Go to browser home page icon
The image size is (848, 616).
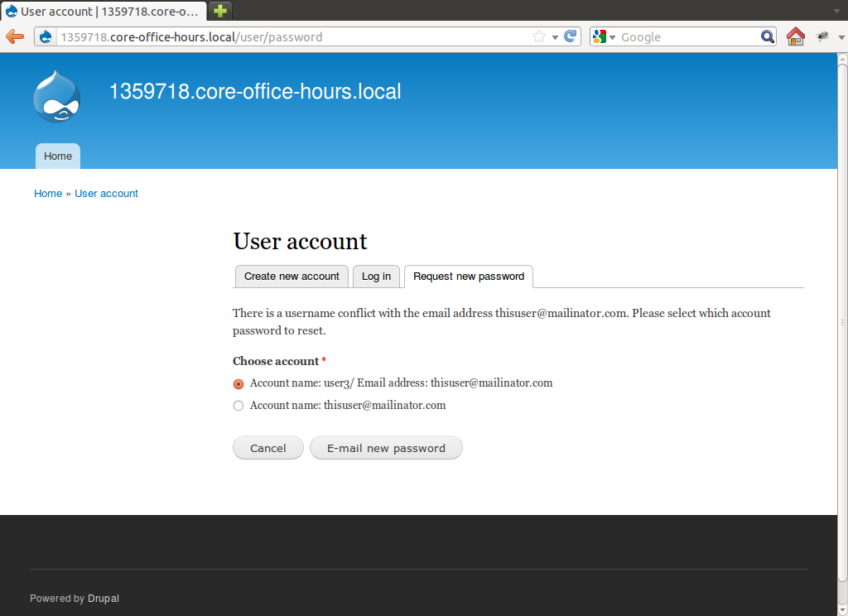(795, 36)
